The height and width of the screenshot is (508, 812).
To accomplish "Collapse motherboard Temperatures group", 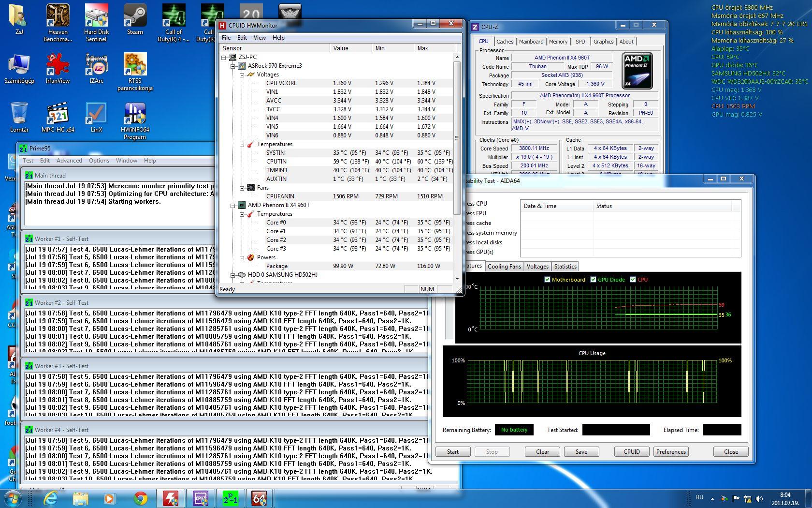I will pos(242,144).
